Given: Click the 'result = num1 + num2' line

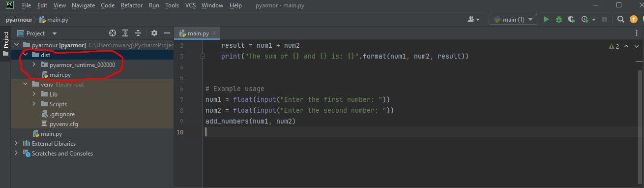Looking at the screenshot, I should [x=261, y=45].
